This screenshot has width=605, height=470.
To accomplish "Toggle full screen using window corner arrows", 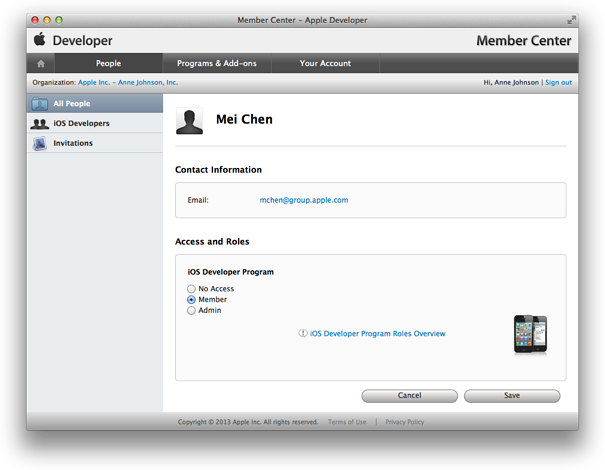I will [x=571, y=20].
